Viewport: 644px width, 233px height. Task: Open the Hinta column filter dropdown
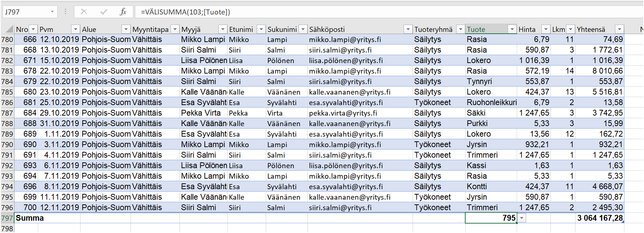546,29
